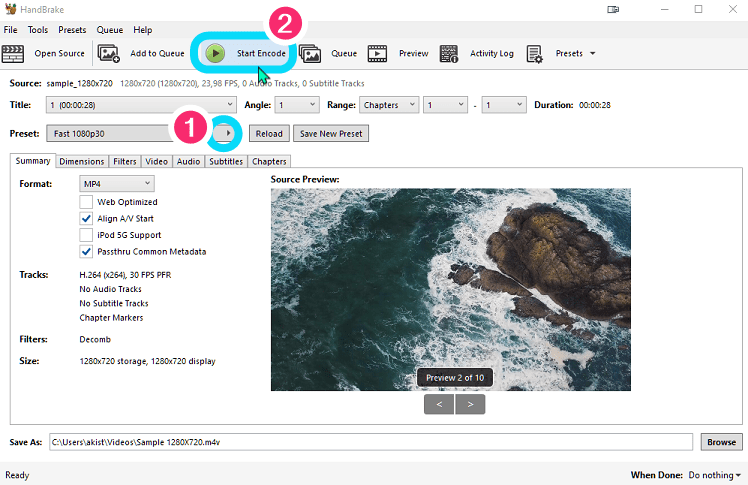Click the Save New Preset button
This screenshot has width=748, height=485.
tap(331, 133)
